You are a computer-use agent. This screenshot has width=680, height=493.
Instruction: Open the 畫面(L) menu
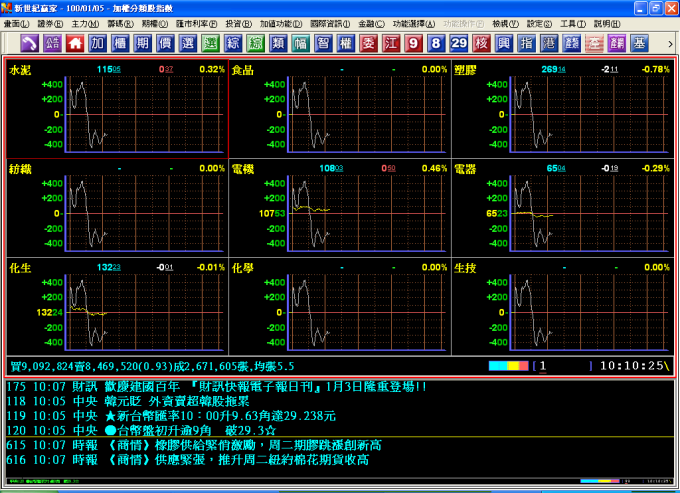16,24
